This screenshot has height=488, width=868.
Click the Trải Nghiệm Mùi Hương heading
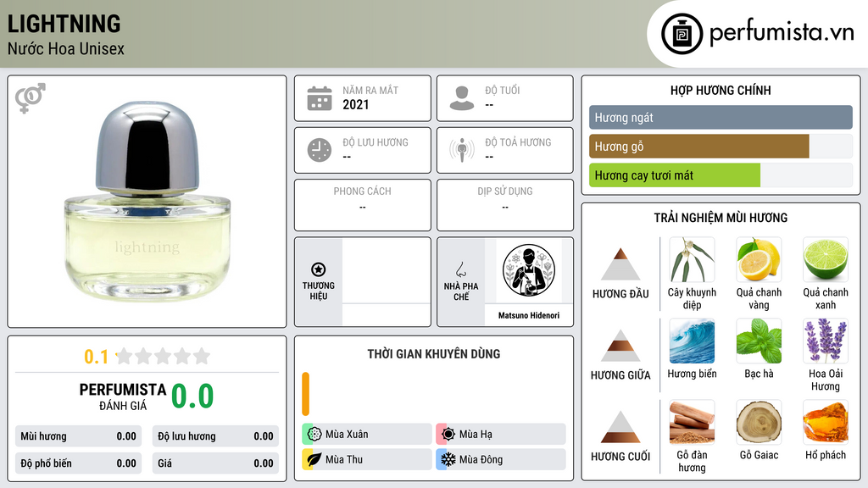[x=721, y=218]
